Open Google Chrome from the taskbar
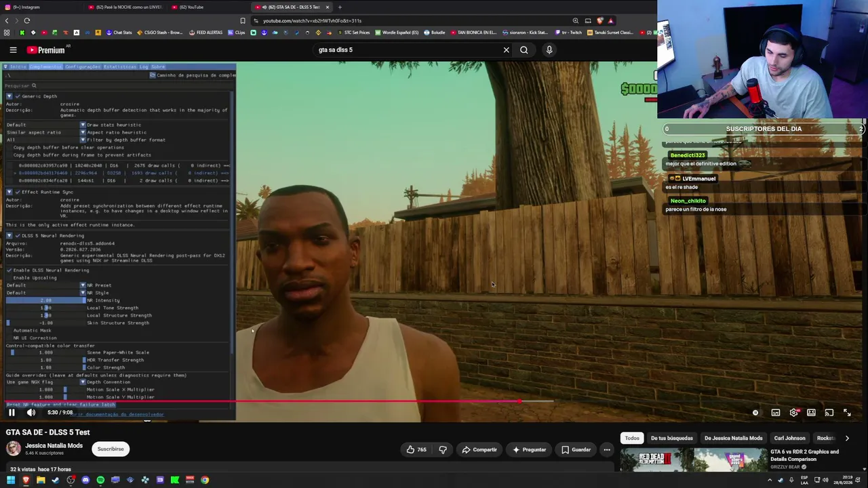Image resolution: width=868 pixels, height=488 pixels. tap(205, 480)
